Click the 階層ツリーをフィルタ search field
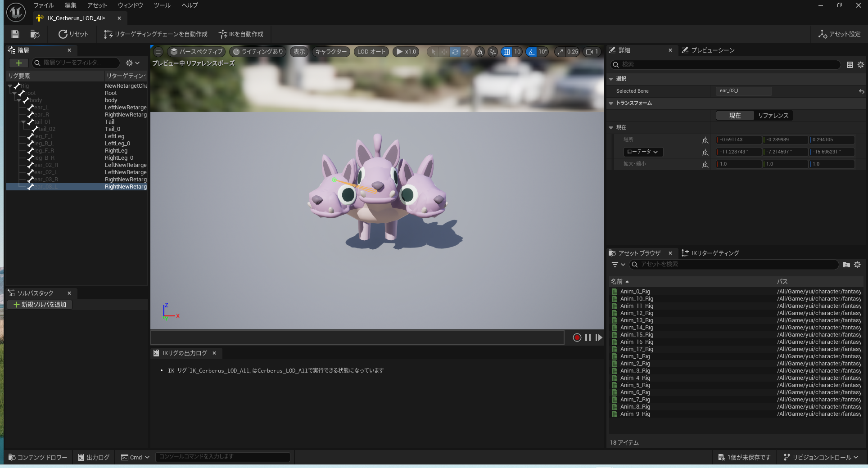Screen dimensions: 868x468 coord(76,63)
